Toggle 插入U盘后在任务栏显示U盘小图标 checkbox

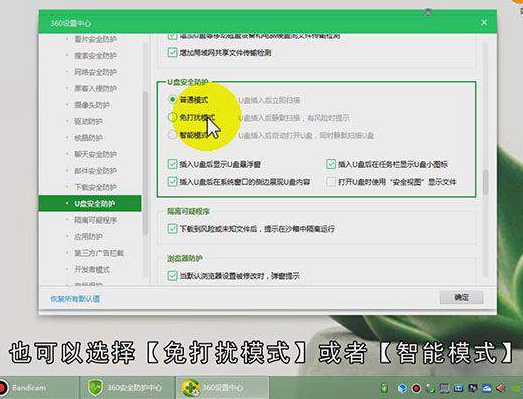coord(331,164)
